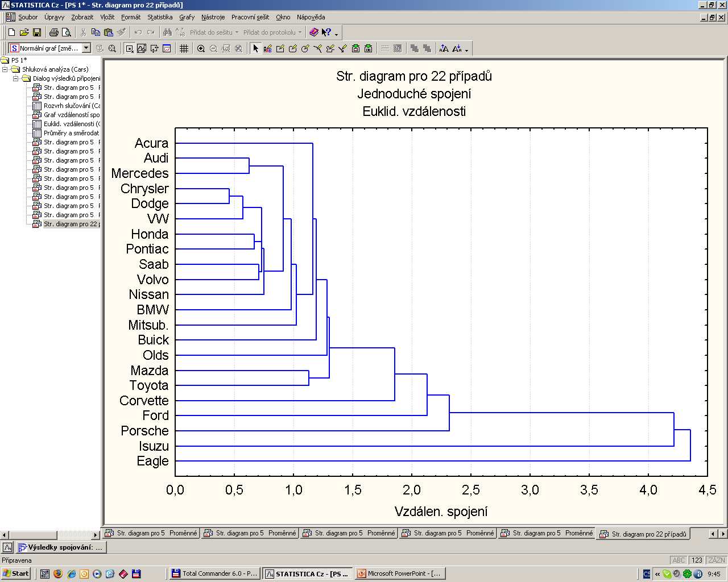
Task: Select 'Rozvrh slučování' tree item
Action: pos(66,106)
